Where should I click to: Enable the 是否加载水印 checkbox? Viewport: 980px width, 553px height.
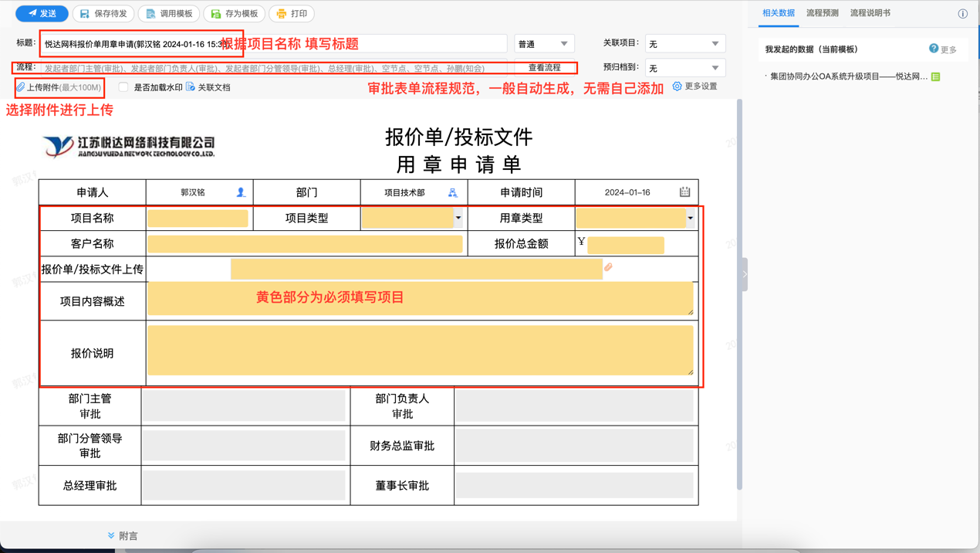pyautogui.click(x=123, y=87)
